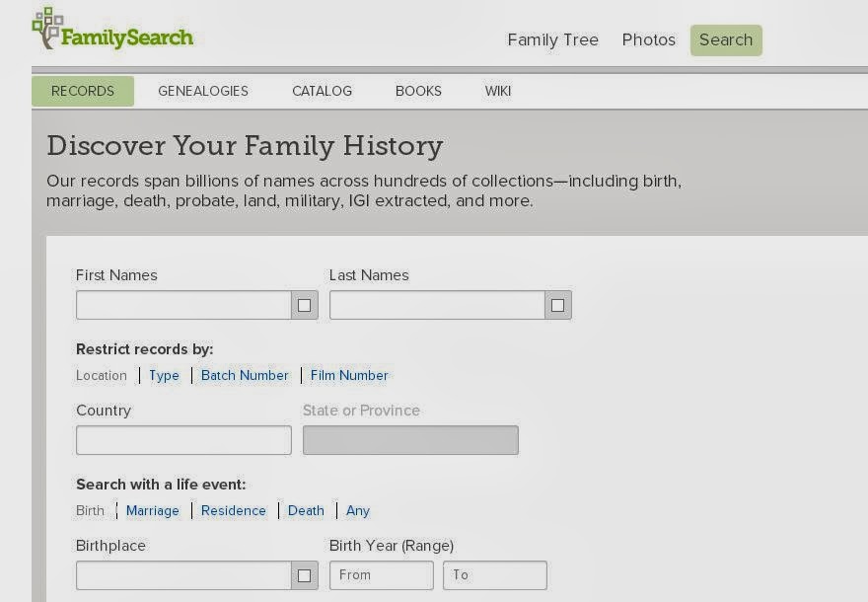Viewport: 868px width, 602px height.
Task: Restrict records by Batch Number
Action: (x=245, y=375)
